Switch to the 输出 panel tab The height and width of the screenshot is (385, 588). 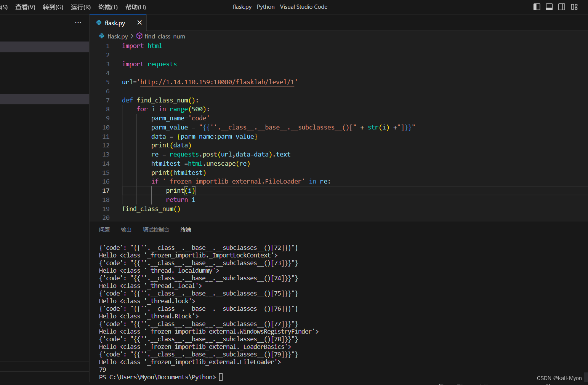(x=126, y=230)
